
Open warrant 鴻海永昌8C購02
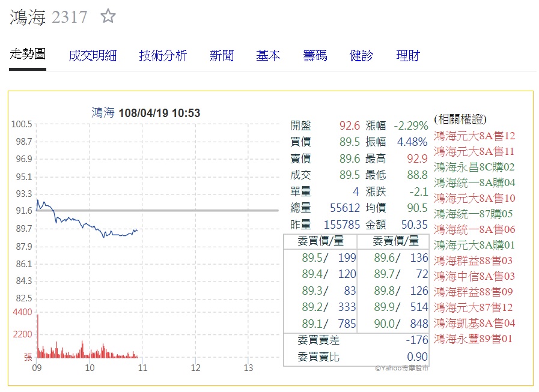474,167
